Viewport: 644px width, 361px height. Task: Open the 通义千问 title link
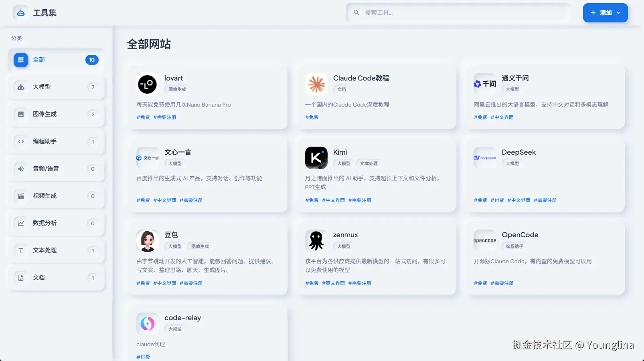coord(515,78)
